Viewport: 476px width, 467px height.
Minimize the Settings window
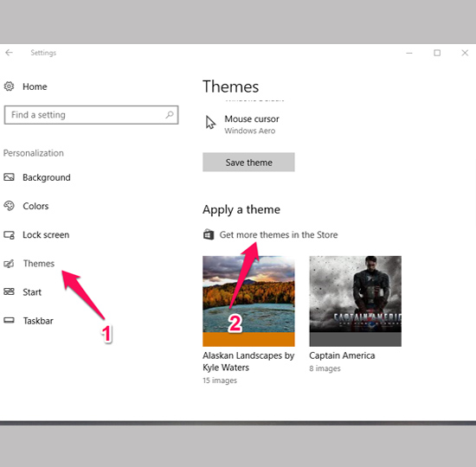tap(409, 53)
